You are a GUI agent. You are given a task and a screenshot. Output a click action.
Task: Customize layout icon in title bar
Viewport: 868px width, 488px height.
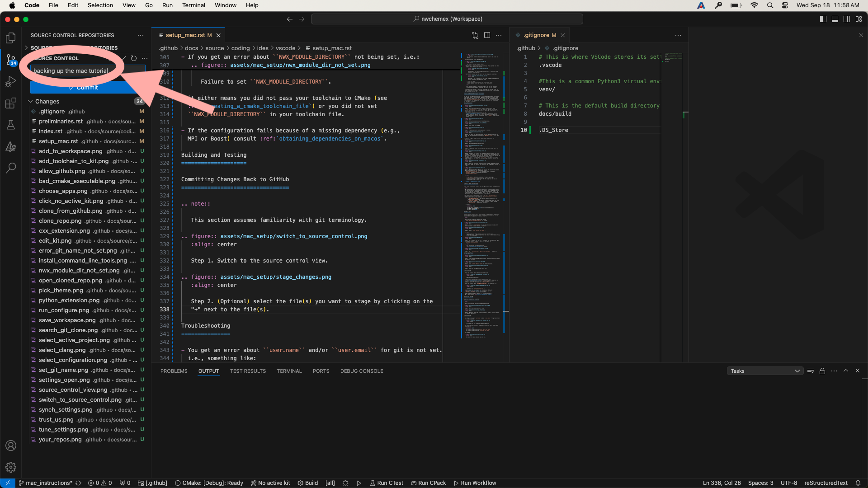pos(859,19)
